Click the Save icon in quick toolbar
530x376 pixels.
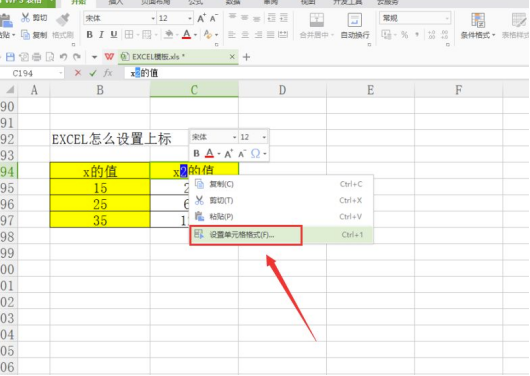10,57
